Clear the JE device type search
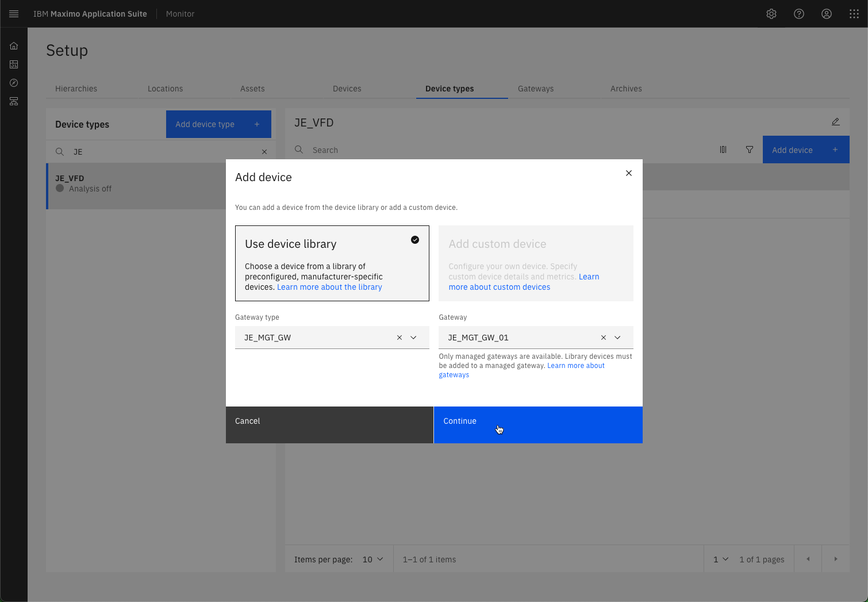Screen dimensions: 868x602 [x=264, y=152]
